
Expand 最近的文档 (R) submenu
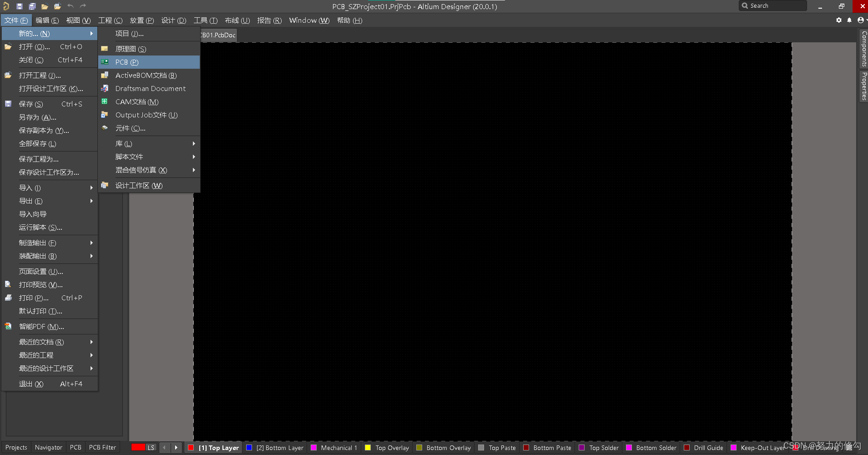click(x=50, y=342)
